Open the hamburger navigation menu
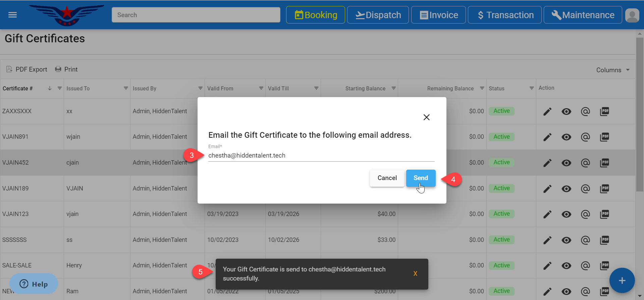 click(12, 15)
